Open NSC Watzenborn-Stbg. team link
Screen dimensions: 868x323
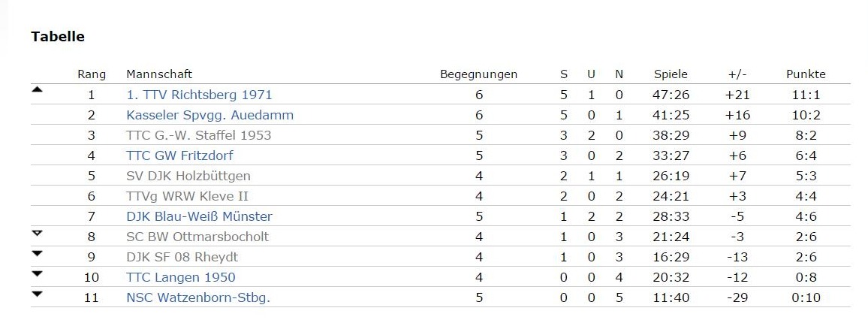point(198,297)
